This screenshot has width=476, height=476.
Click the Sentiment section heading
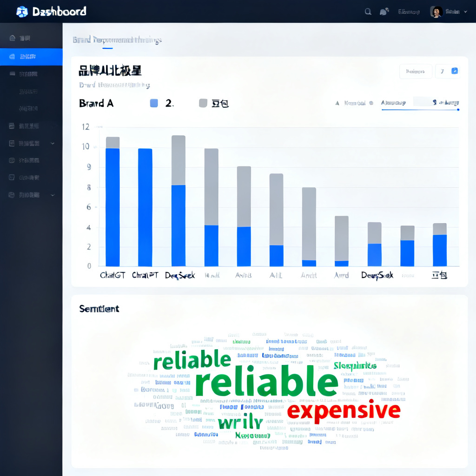(x=99, y=309)
